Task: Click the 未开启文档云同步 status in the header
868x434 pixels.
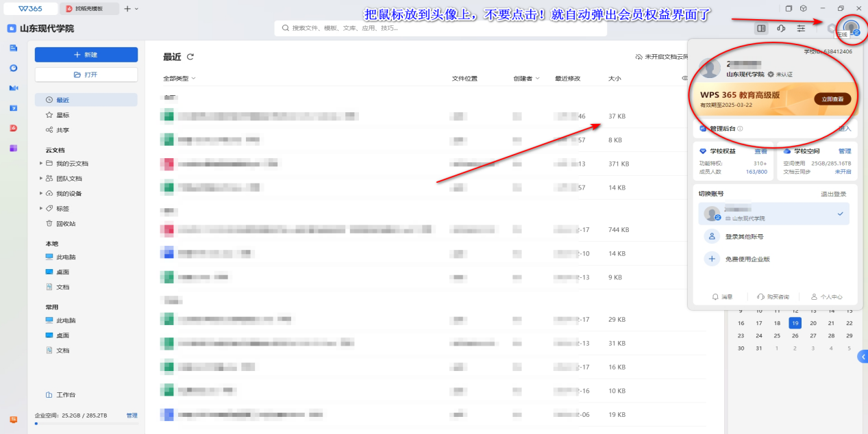Action: (x=661, y=57)
